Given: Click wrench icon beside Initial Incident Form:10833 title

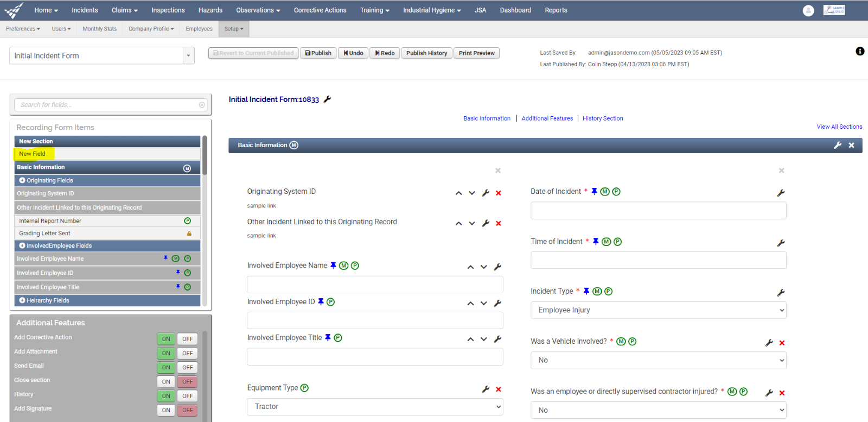Looking at the screenshot, I should point(327,99).
